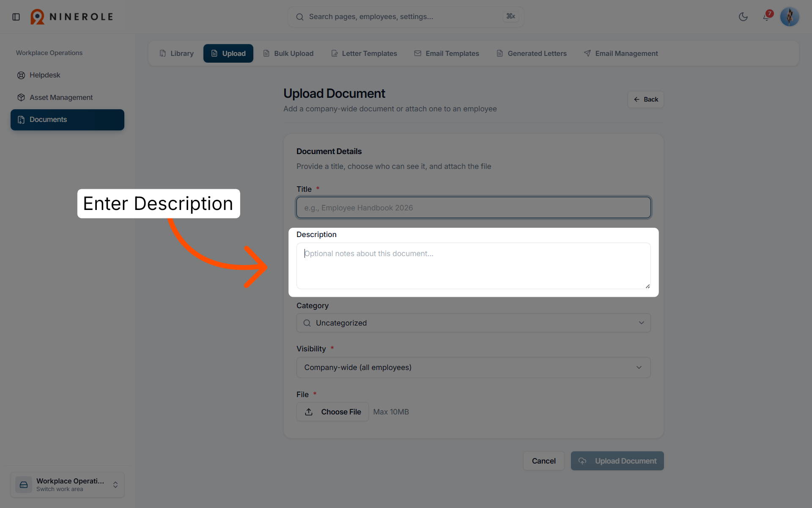Click the work area switcher up-down chevrons
The height and width of the screenshot is (508, 812).
point(115,485)
